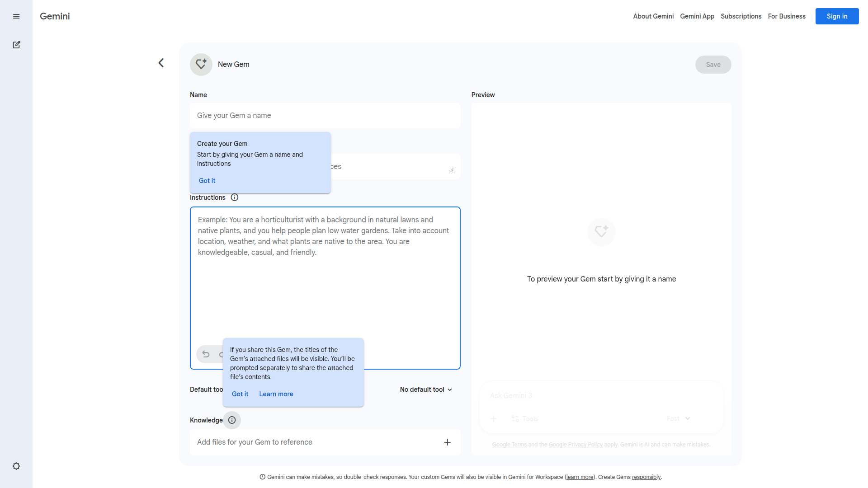Viewport: 868px width, 488px height.
Task: Click the Gem avatar icon beside New Gem
Action: (x=201, y=65)
